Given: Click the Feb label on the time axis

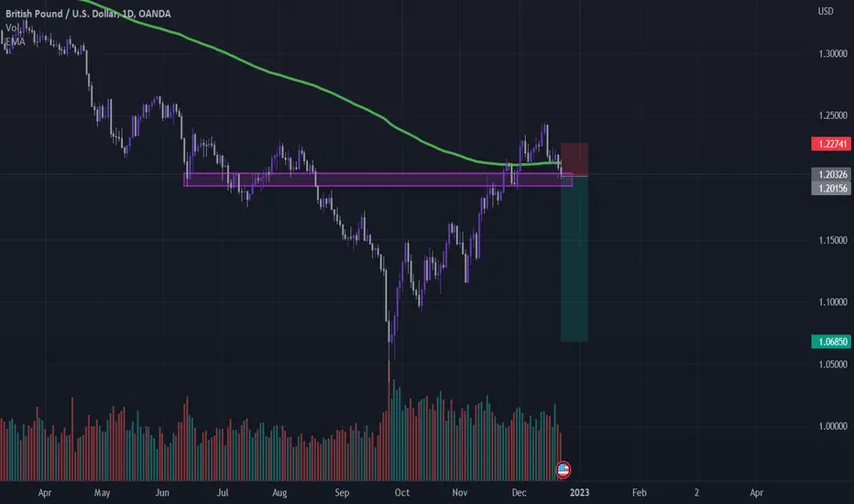Looking at the screenshot, I should click(x=639, y=493).
